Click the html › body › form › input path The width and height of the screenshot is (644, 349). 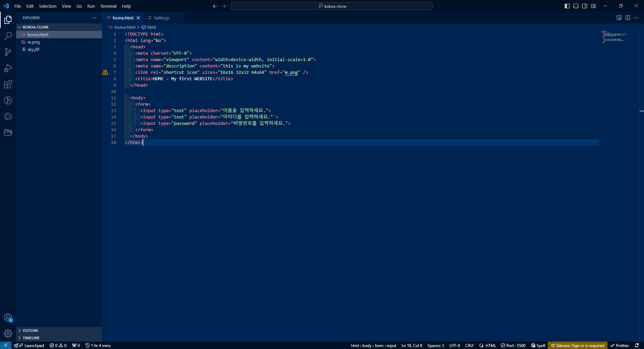coord(373,345)
